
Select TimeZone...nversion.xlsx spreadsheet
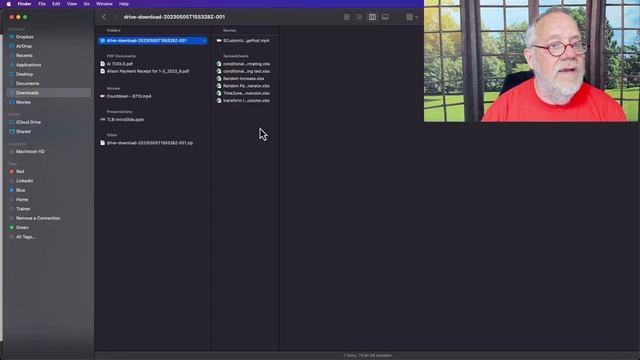pyautogui.click(x=247, y=93)
